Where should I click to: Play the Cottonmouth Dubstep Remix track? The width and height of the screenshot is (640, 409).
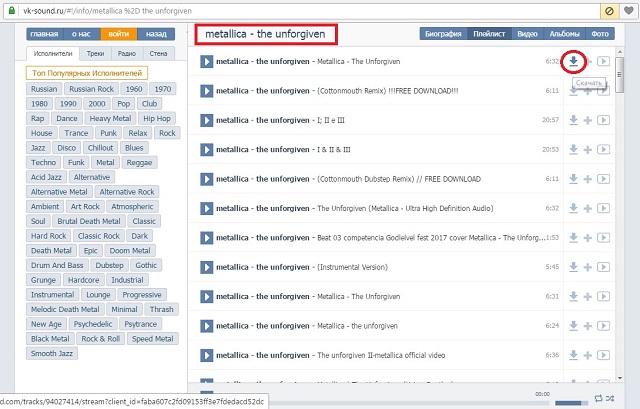tap(207, 179)
